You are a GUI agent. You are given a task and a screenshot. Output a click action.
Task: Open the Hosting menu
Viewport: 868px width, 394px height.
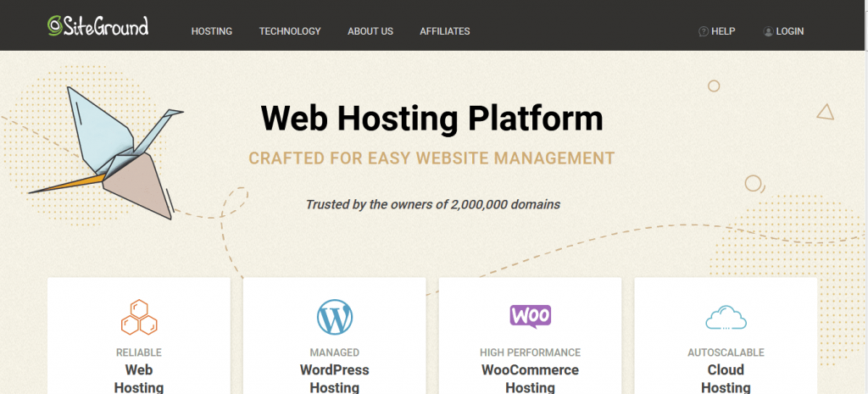(211, 31)
